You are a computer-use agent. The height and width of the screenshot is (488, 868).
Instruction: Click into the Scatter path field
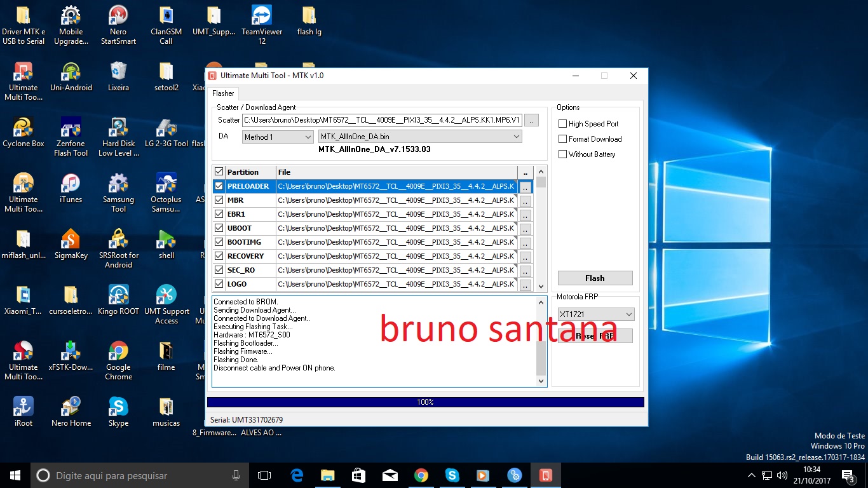[x=382, y=120]
